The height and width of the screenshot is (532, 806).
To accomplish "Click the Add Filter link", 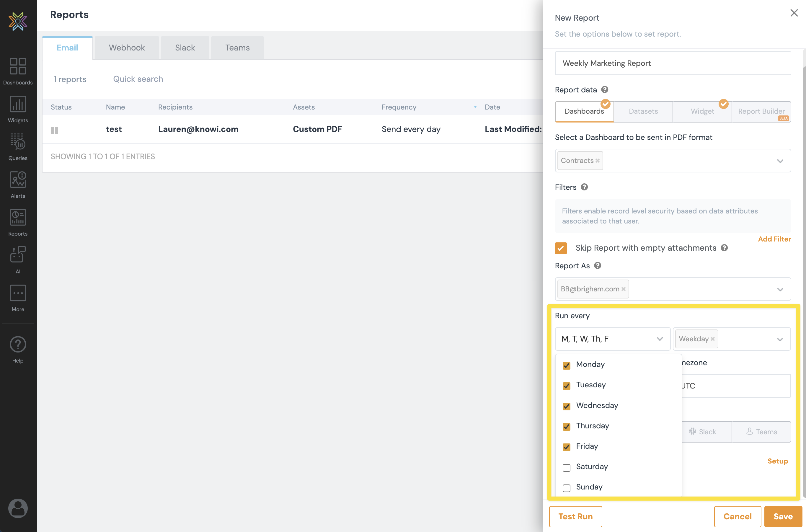I will [774, 239].
